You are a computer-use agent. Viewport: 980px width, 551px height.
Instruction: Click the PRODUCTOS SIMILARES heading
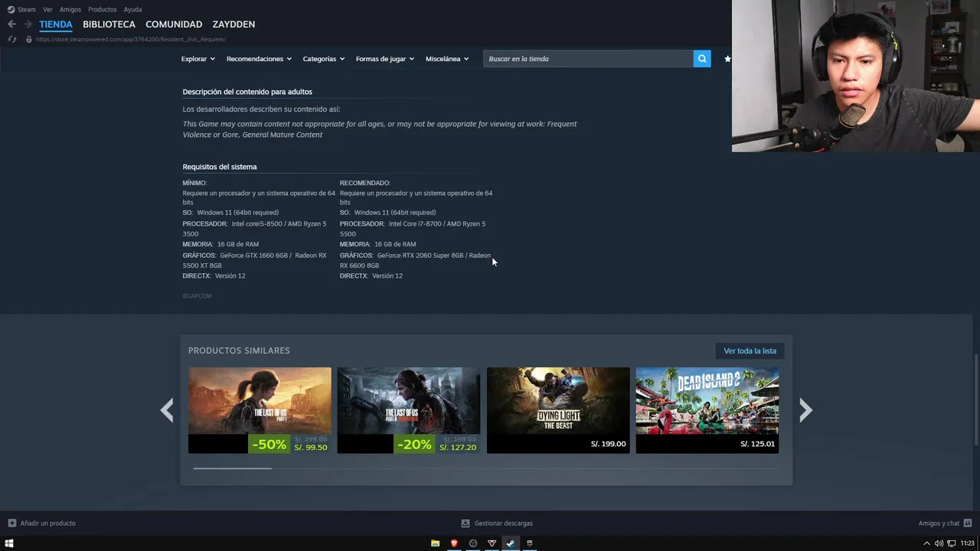[x=239, y=350]
